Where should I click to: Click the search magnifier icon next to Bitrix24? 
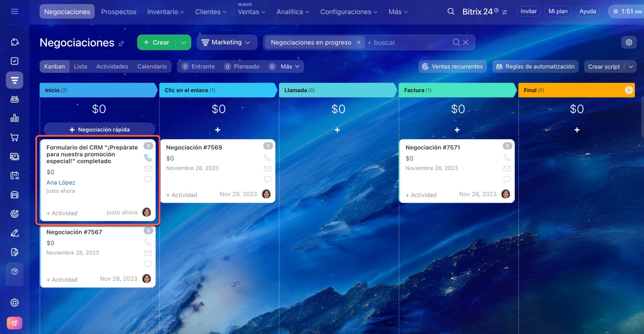[451, 12]
